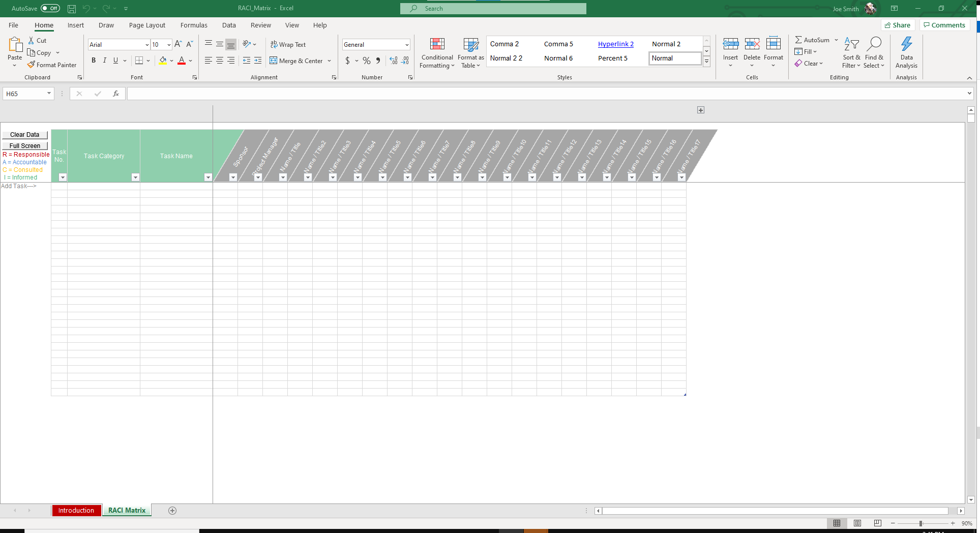Screen dimensions: 980x533
Task: Save the workbook using the floppy icon
Action: (x=72, y=9)
